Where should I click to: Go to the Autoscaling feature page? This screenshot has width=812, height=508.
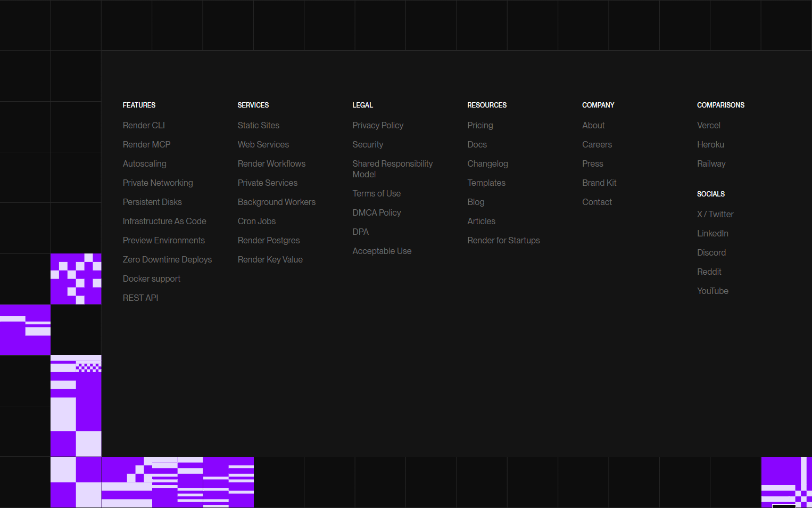tap(144, 163)
